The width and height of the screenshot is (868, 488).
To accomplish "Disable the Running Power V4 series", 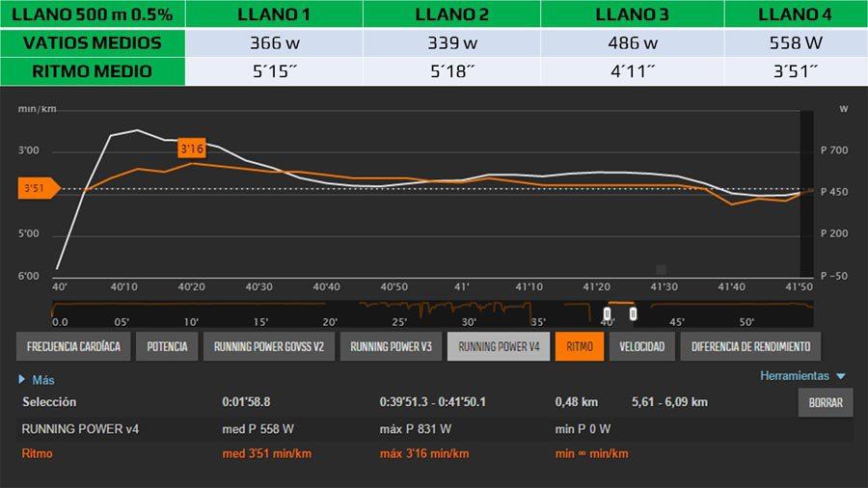I will (x=499, y=347).
